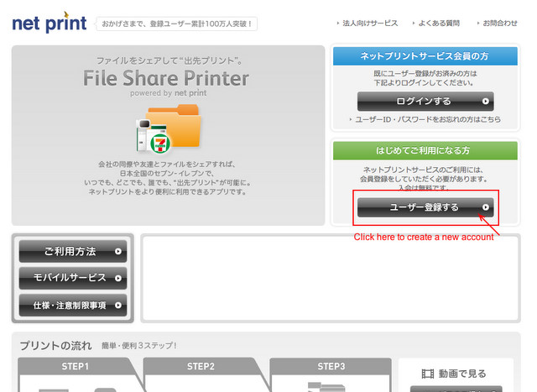Click arrow icon on モバイルサービス button
The height and width of the screenshot is (392, 537).
pyautogui.click(x=118, y=278)
